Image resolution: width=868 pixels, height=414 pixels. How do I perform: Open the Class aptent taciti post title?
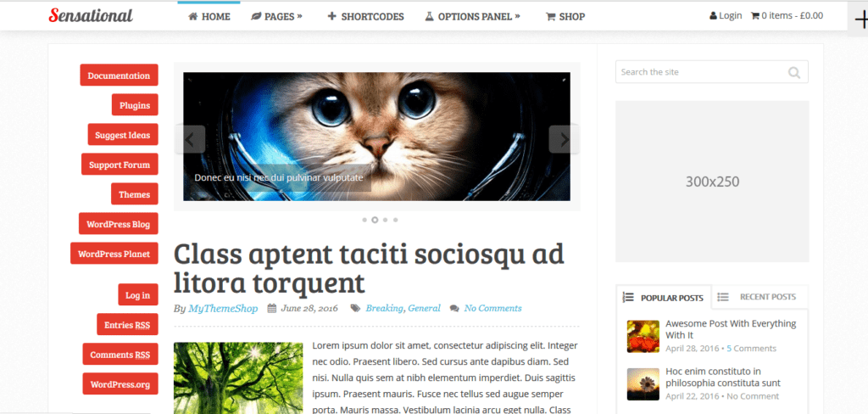click(x=369, y=268)
